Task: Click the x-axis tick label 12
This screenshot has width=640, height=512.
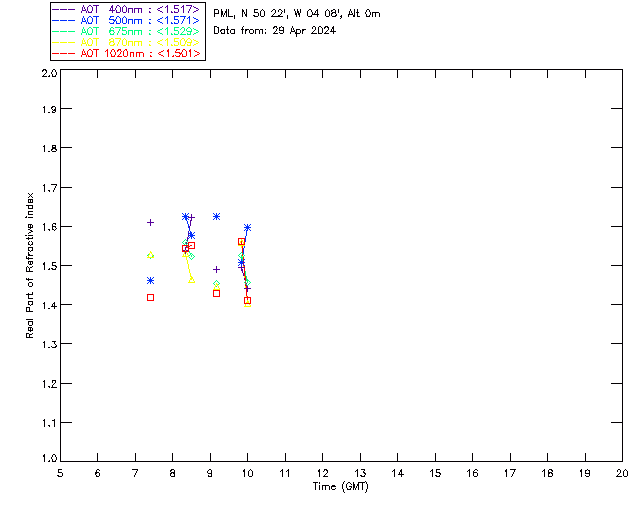Action: pyautogui.click(x=322, y=473)
